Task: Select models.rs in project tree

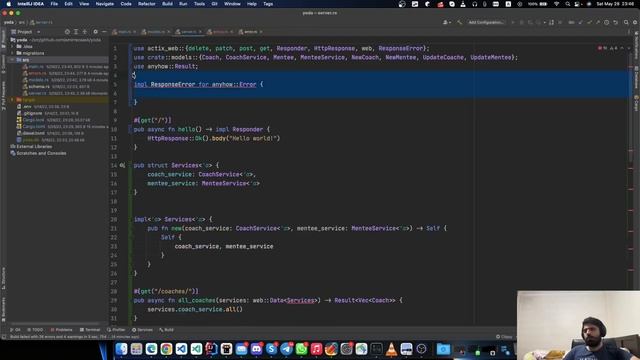Action: [39, 80]
